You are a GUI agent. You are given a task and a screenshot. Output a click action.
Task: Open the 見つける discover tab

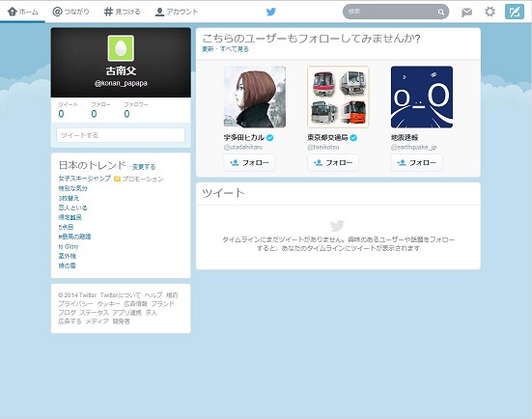click(123, 12)
